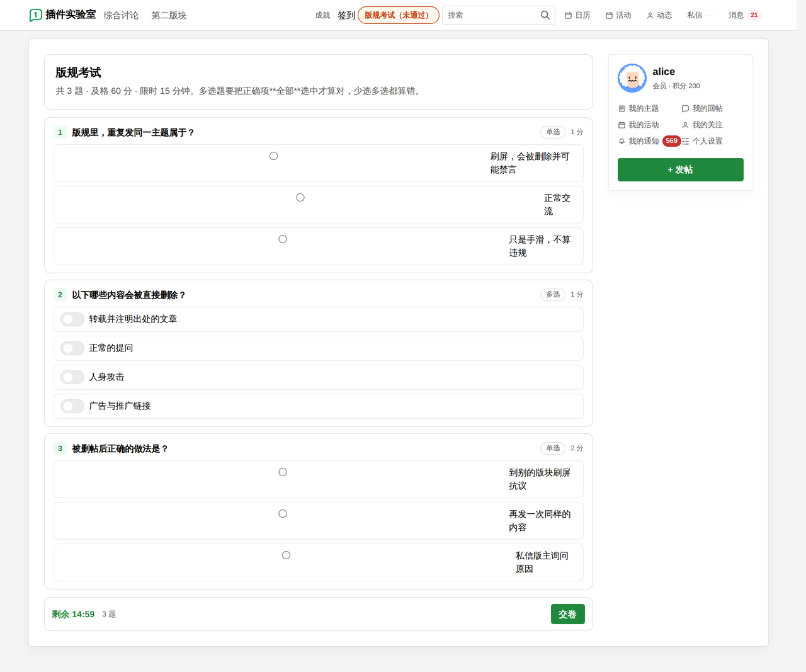The image size is (806, 672).
Task: Open 我的主题 in the sidebar
Action: tap(639, 108)
